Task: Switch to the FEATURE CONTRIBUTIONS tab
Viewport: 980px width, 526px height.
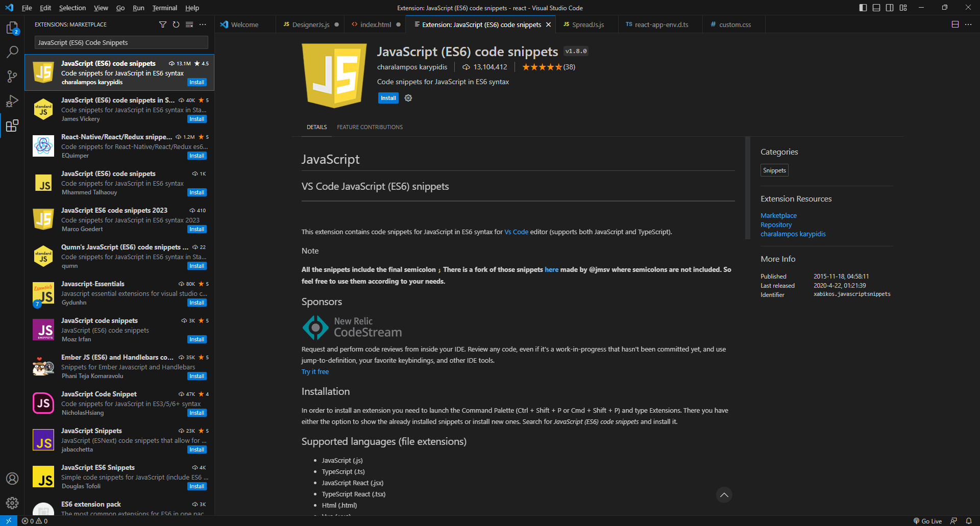Action: click(370, 127)
